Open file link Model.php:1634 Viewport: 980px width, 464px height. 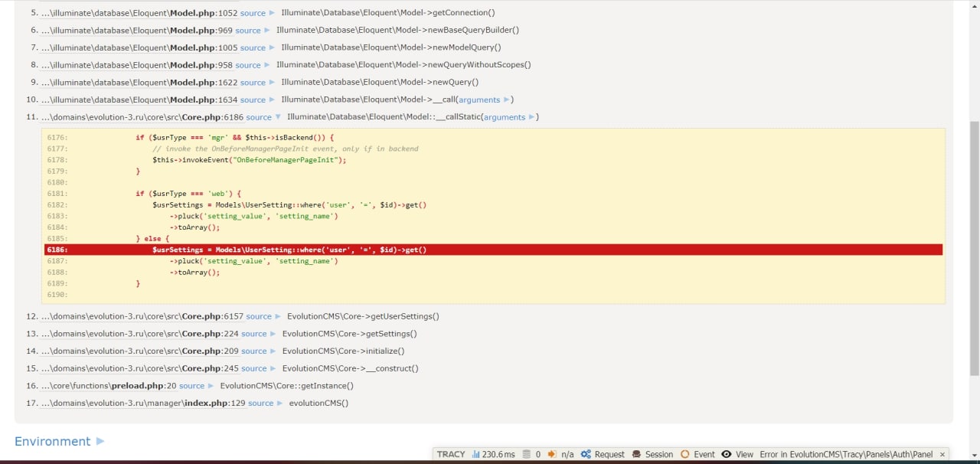(x=139, y=100)
